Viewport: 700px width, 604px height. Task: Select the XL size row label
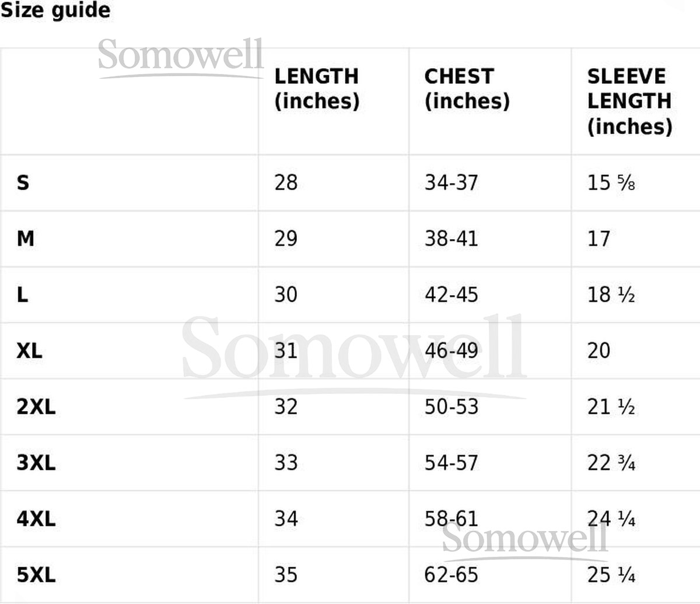(29, 351)
